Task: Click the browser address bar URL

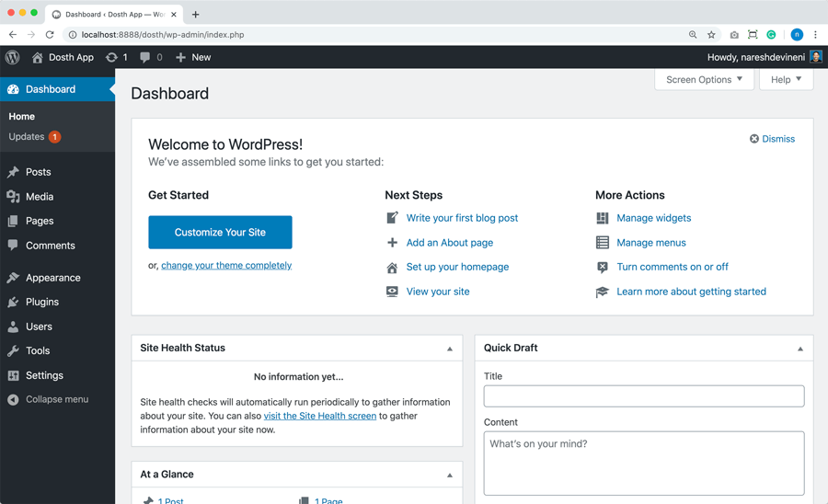Action: 163,35
